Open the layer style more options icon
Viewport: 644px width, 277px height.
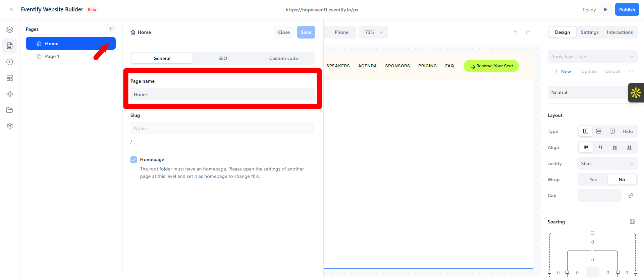[x=631, y=71]
